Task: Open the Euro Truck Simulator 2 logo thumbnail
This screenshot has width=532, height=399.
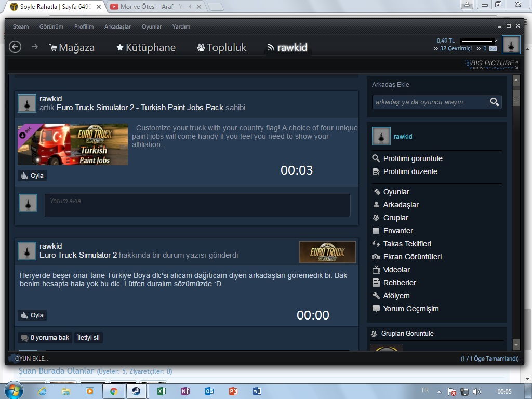Action: pos(327,252)
